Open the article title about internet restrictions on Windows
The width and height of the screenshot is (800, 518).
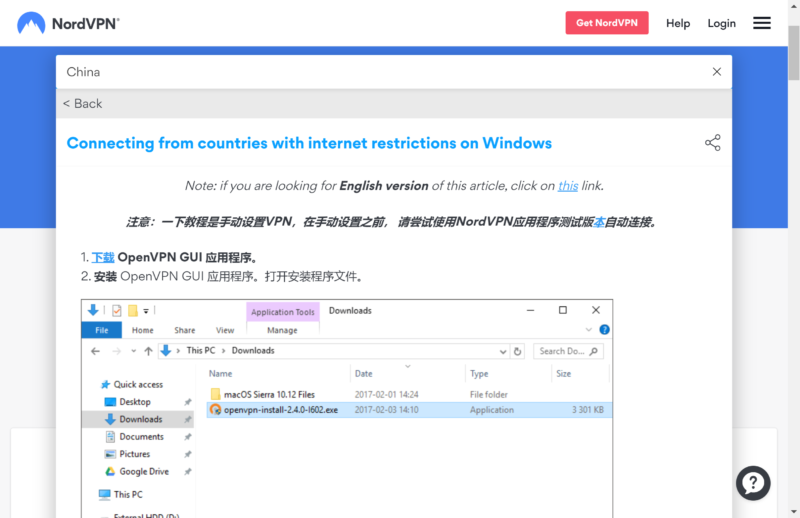309,143
